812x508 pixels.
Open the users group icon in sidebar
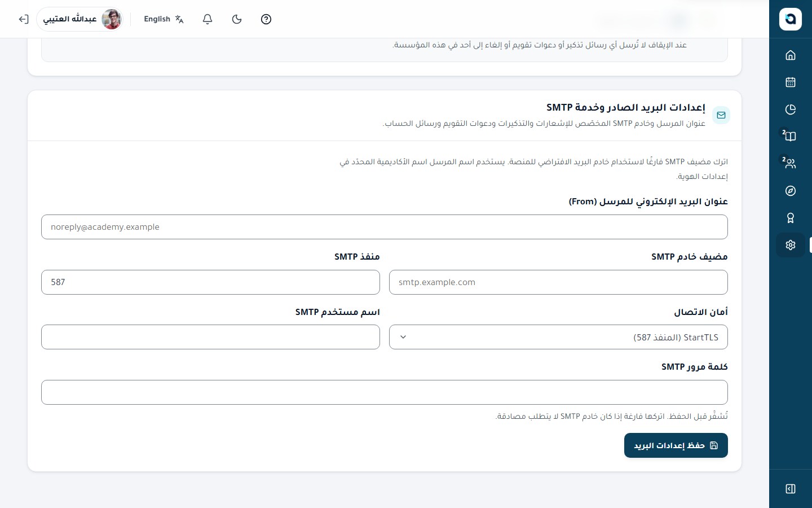click(x=791, y=164)
